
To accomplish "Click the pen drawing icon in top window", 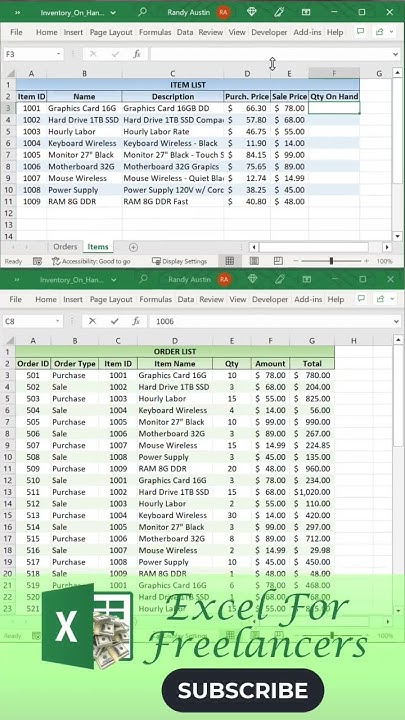I will (x=279, y=12).
